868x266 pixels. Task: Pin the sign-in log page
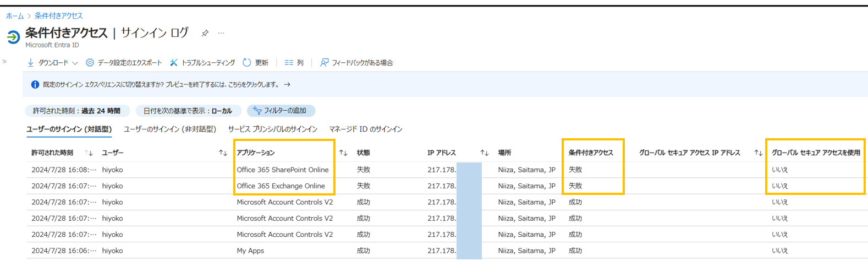pyautogui.click(x=205, y=33)
